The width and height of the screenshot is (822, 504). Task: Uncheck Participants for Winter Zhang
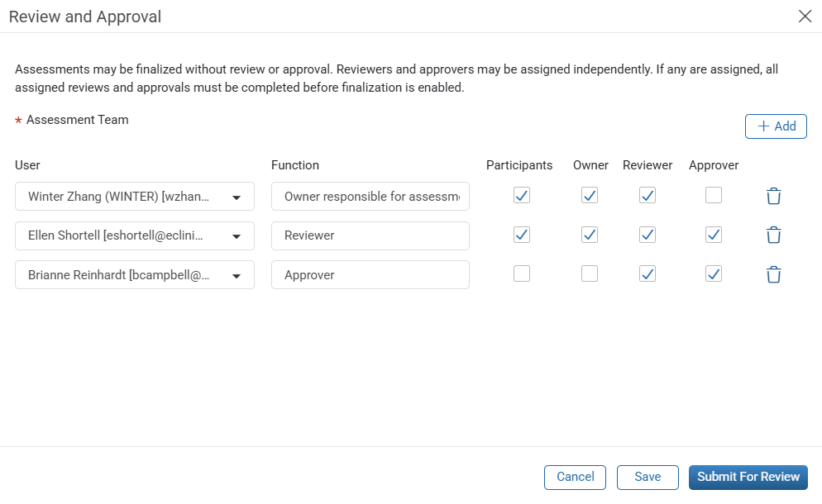coord(522,196)
